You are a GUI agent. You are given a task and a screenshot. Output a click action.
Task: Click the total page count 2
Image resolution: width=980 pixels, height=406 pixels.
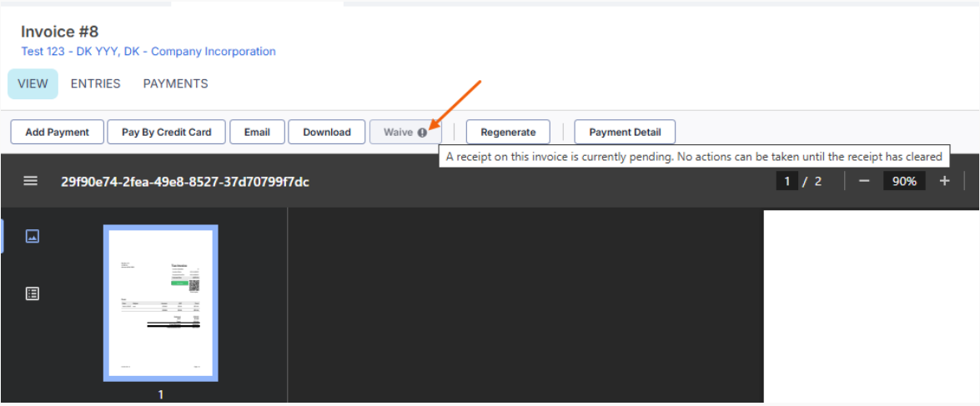[x=818, y=182]
